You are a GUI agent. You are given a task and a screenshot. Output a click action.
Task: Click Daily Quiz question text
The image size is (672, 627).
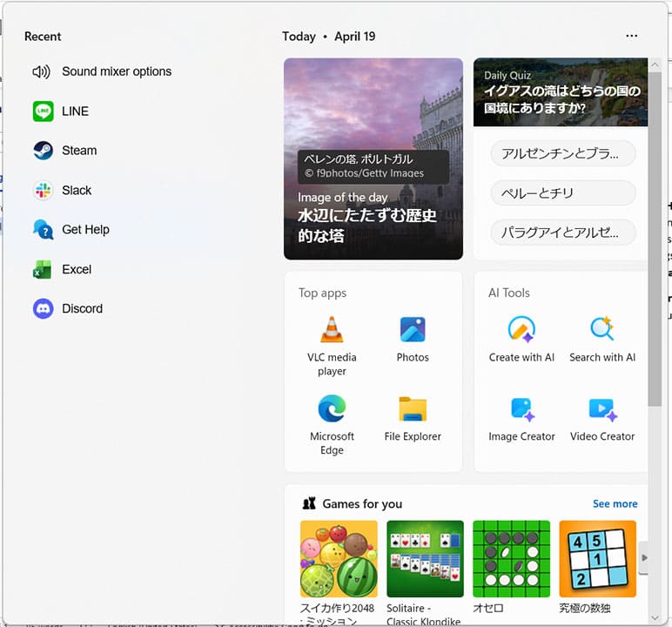click(561, 99)
